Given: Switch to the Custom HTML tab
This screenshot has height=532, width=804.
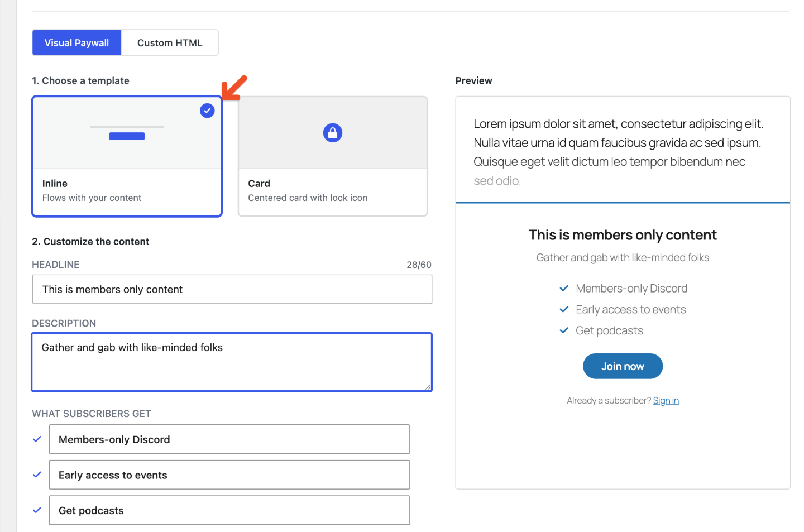Looking at the screenshot, I should (x=170, y=43).
